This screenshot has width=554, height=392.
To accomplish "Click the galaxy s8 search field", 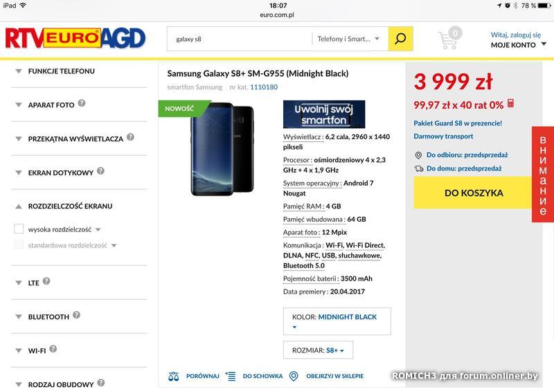I will click(240, 39).
